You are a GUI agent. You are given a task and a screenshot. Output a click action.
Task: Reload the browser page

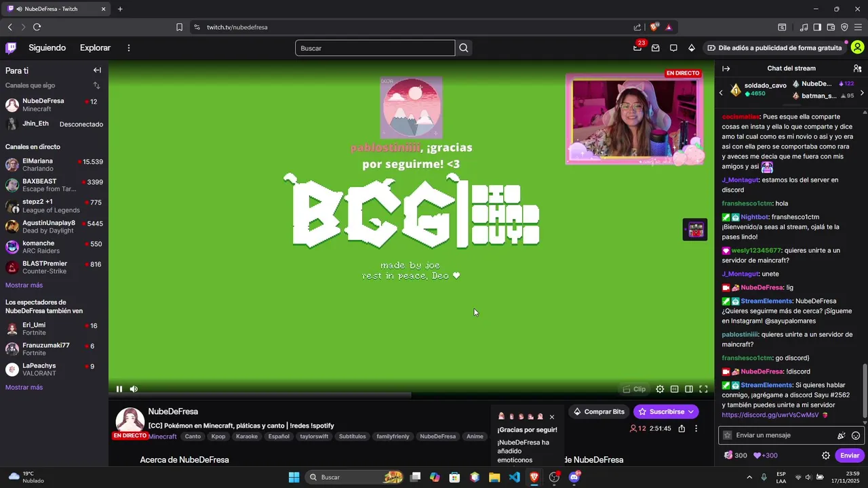[37, 27]
